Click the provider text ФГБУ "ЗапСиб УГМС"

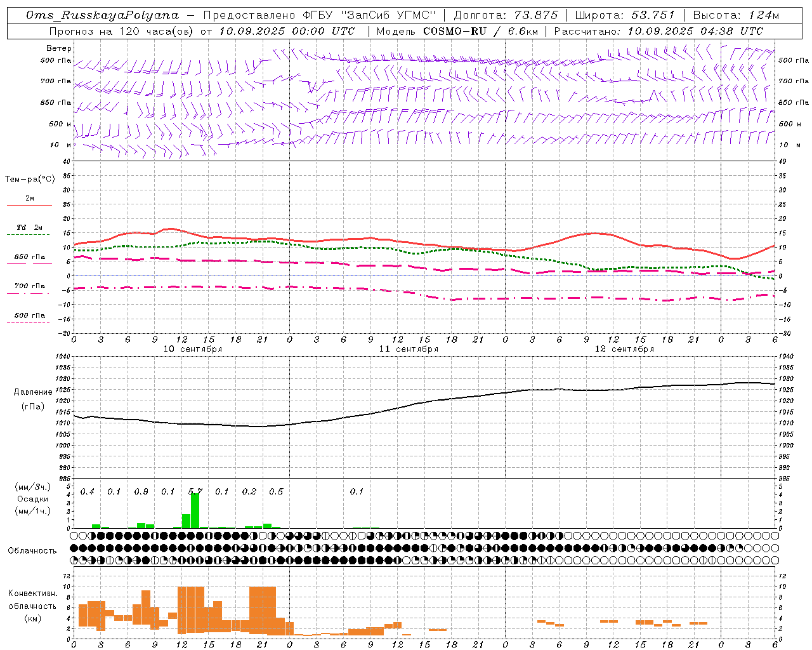coord(370,15)
